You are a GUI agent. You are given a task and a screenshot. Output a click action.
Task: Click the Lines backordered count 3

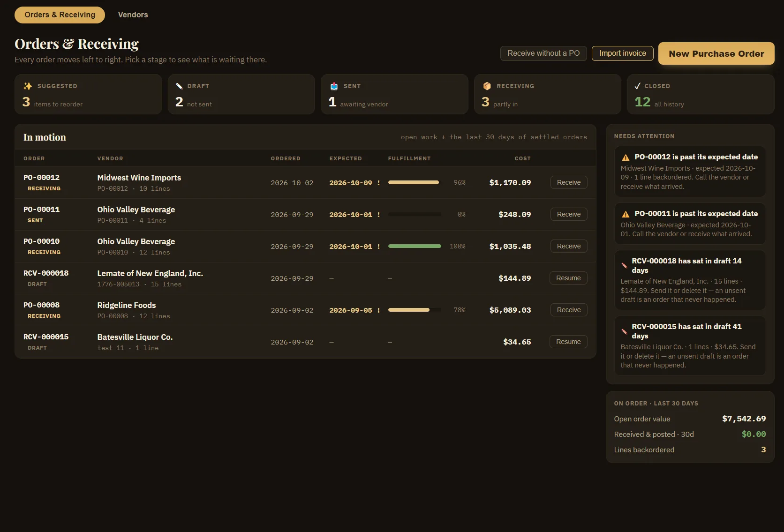point(763,450)
